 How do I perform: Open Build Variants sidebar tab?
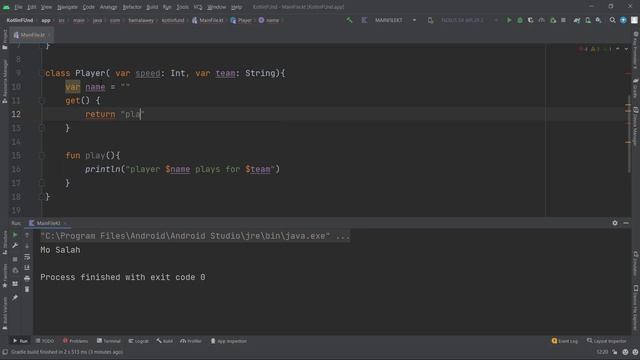pyautogui.click(x=4, y=313)
